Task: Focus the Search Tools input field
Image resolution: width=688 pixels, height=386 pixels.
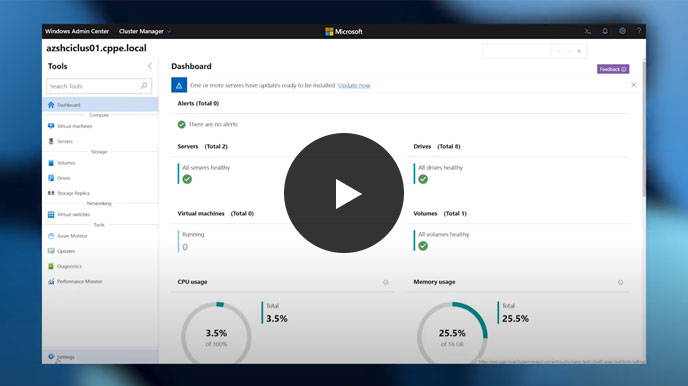Action: click(99, 86)
